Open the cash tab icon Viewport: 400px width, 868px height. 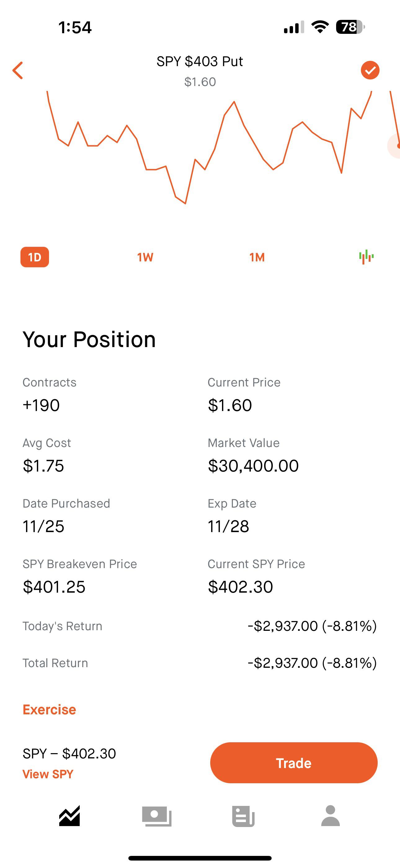(x=157, y=816)
